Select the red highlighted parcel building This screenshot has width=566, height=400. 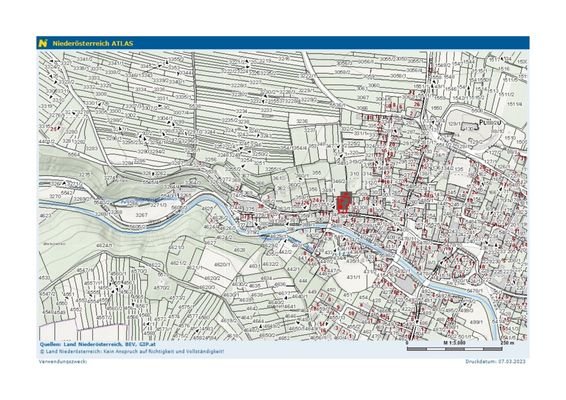coord(344,202)
